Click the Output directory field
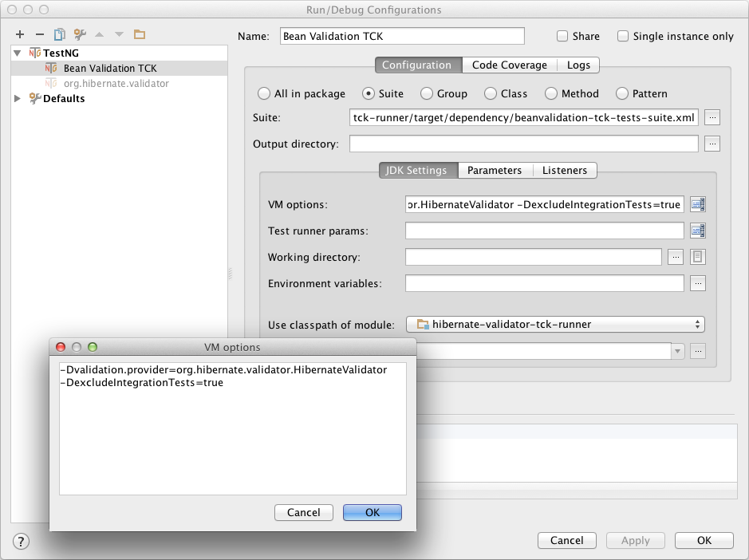The height and width of the screenshot is (560, 749). click(x=524, y=144)
